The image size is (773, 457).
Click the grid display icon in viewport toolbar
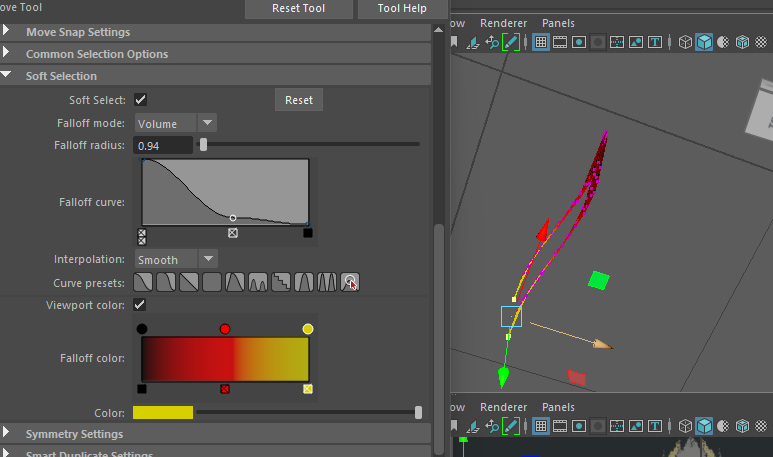pos(540,42)
